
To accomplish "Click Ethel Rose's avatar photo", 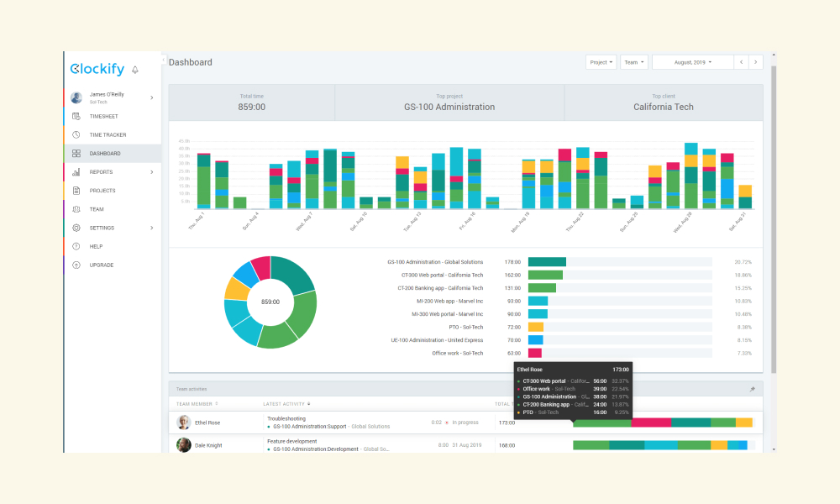I will pyautogui.click(x=184, y=422).
